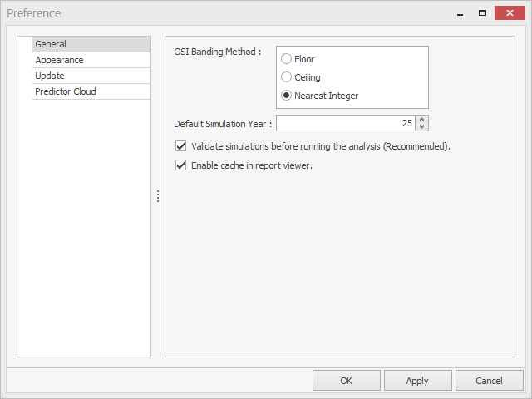Decrease Default Simulation Year with down arrow
This screenshot has height=399, width=532.
(421, 126)
